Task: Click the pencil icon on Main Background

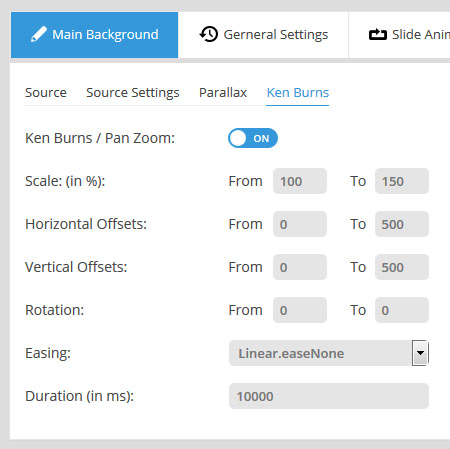Action: pos(39,34)
